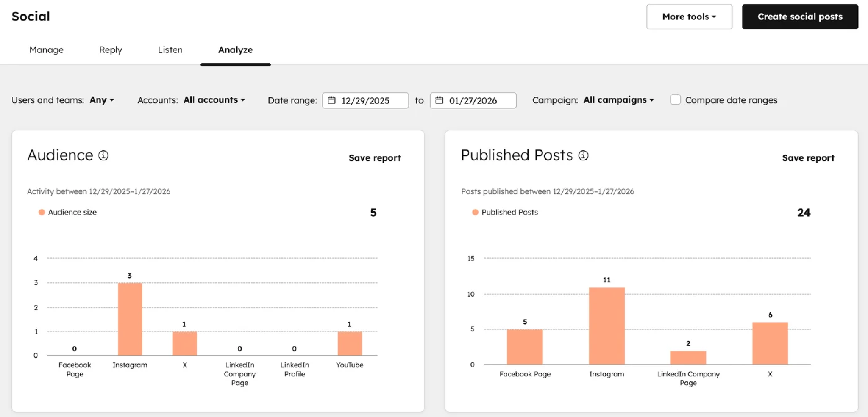The height and width of the screenshot is (417, 868).
Task: Save report for Published Posts chart
Action: point(808,158)
